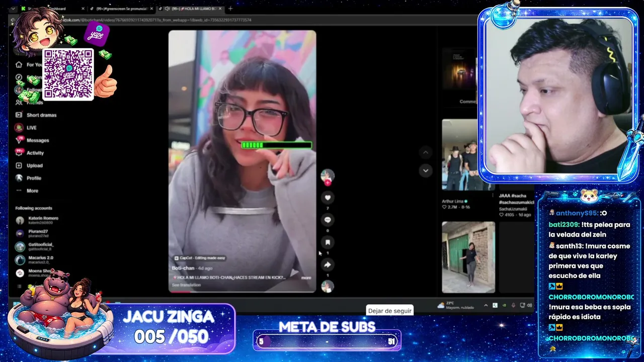Click the 'Dejar de seguir' tooltip
Image resolution: width=644 pixels, height=362 pixels.
[x=390, y=311]
